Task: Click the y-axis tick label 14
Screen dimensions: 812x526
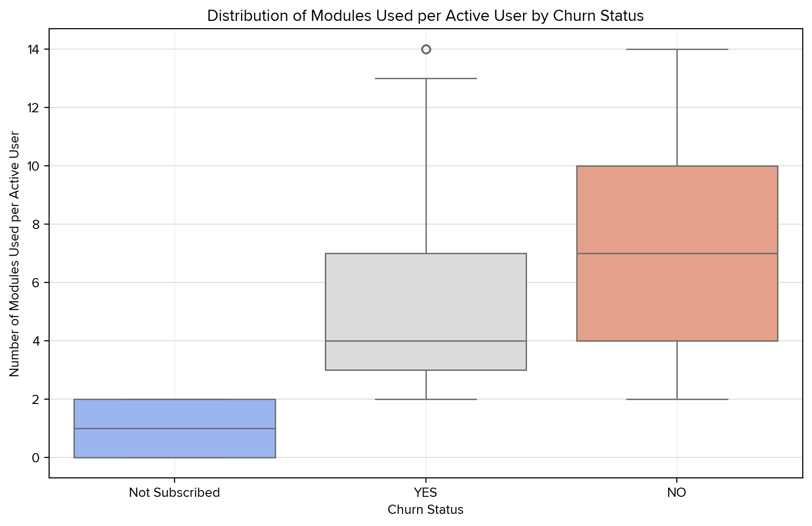Action: coord(36,49)
